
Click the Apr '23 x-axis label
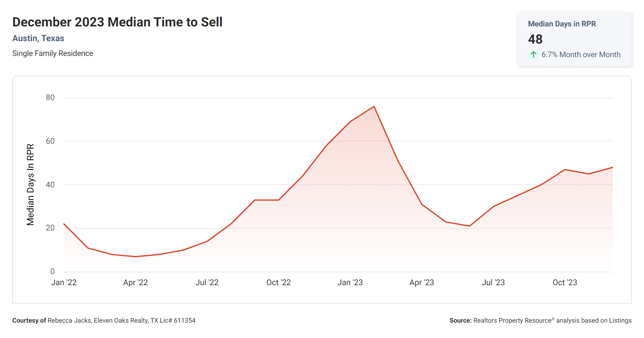(x=422, y=282)
